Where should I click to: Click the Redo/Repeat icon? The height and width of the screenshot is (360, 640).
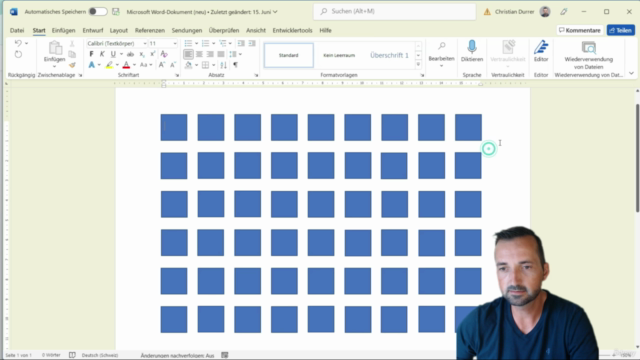point(18,54)
